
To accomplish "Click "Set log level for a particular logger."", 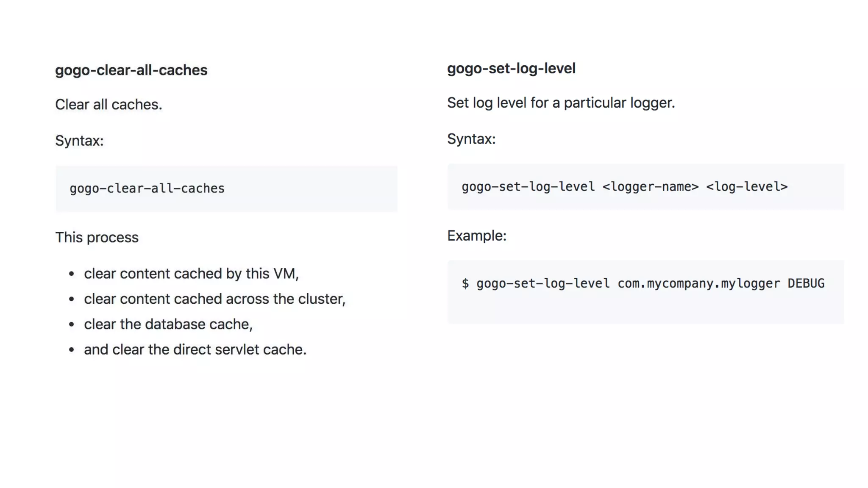I will pyautogui.click(x=561, y=103).
